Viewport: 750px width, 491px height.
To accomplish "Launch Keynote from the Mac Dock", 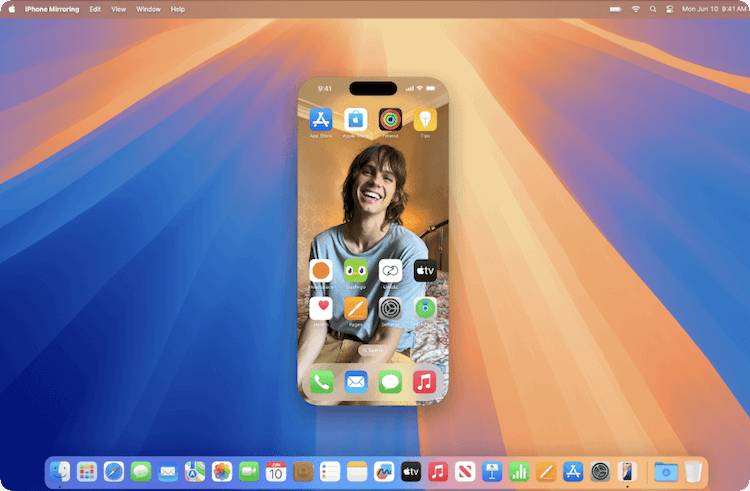I will (492, 472).
